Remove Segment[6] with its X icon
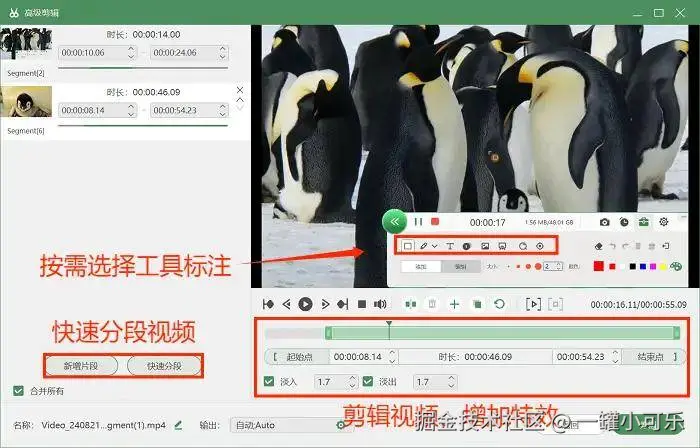Screen dimensions: 700x448 point(240,90)
